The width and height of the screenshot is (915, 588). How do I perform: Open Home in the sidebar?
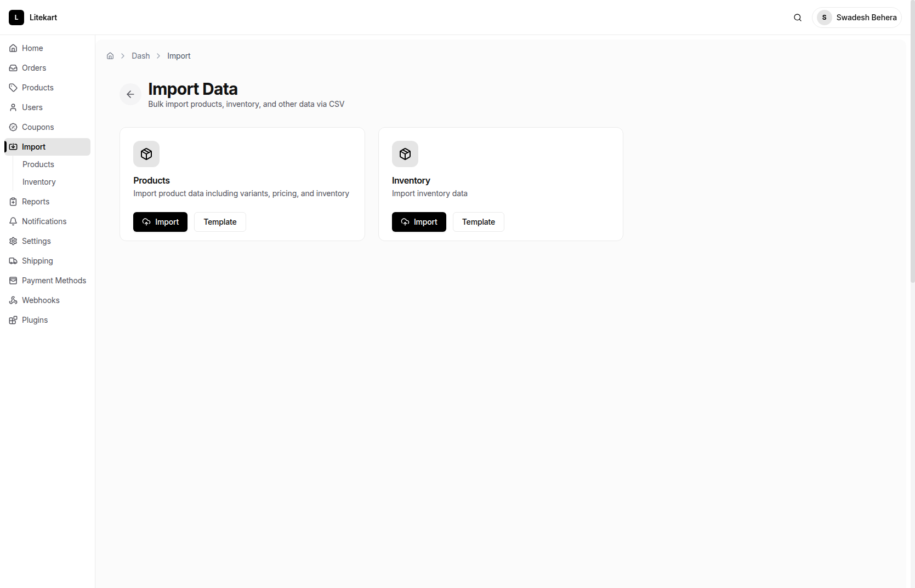[47, 48]
